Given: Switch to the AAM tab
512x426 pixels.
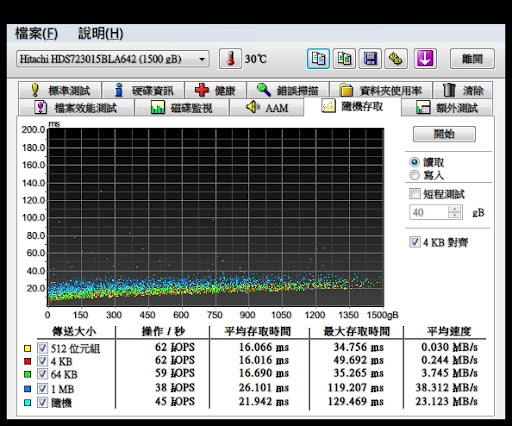Looking at the screenshot, I should click(x=267, y=108).
